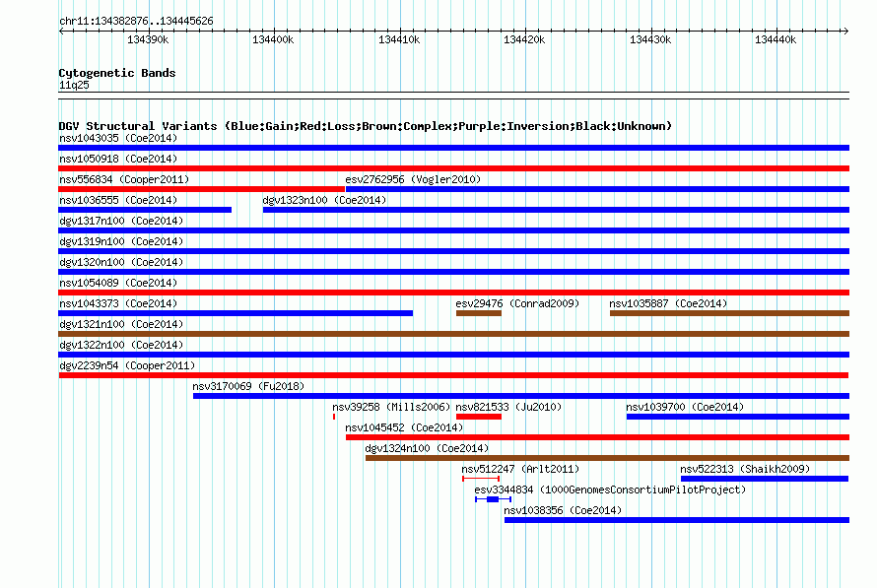Image resolution: width=877 pixels, height=588 pixels.
Task: Click the brown esv29476 complex bar
Action: pyautogui.click(x=479, y=313)
